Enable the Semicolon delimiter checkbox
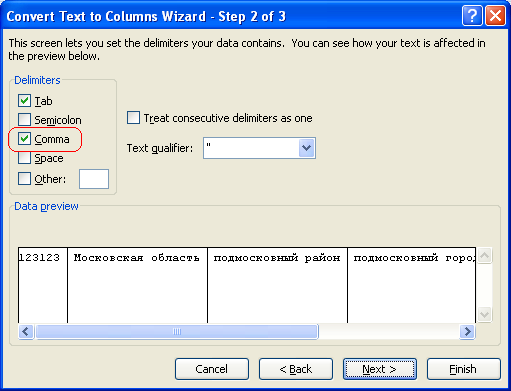 pyautogui.click(x=24, y=119)
